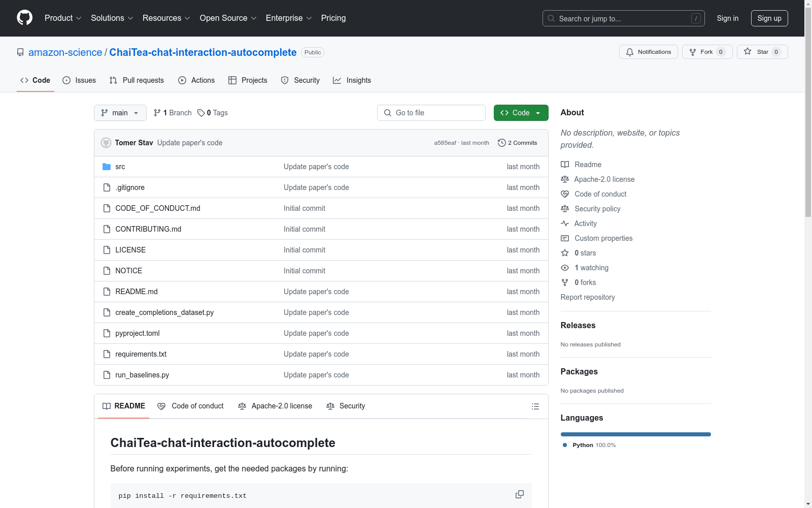Click the Python blue color dot
This screenshot has width=812, height=508.
(565, 445)
